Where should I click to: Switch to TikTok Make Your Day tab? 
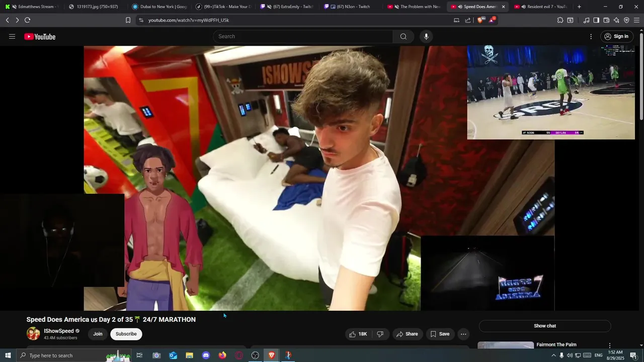(223, 7)
